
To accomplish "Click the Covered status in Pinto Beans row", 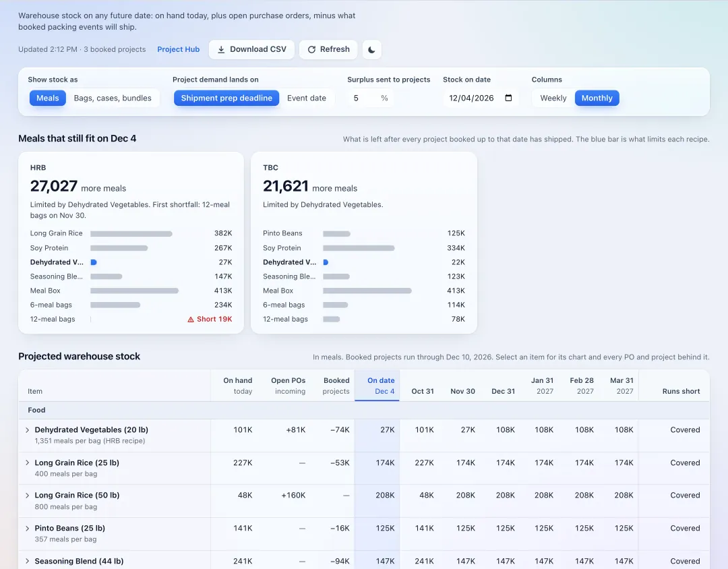I will tap(685, 528).
